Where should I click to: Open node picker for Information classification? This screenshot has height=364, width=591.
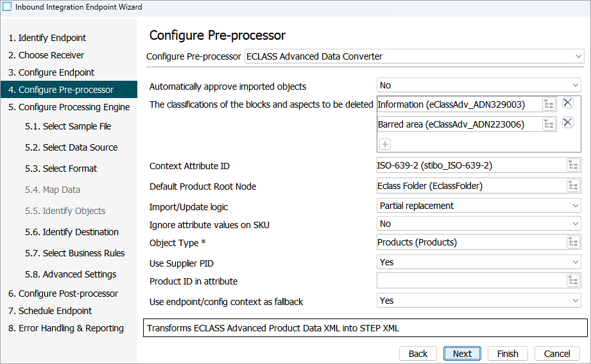tap(549, 104)
